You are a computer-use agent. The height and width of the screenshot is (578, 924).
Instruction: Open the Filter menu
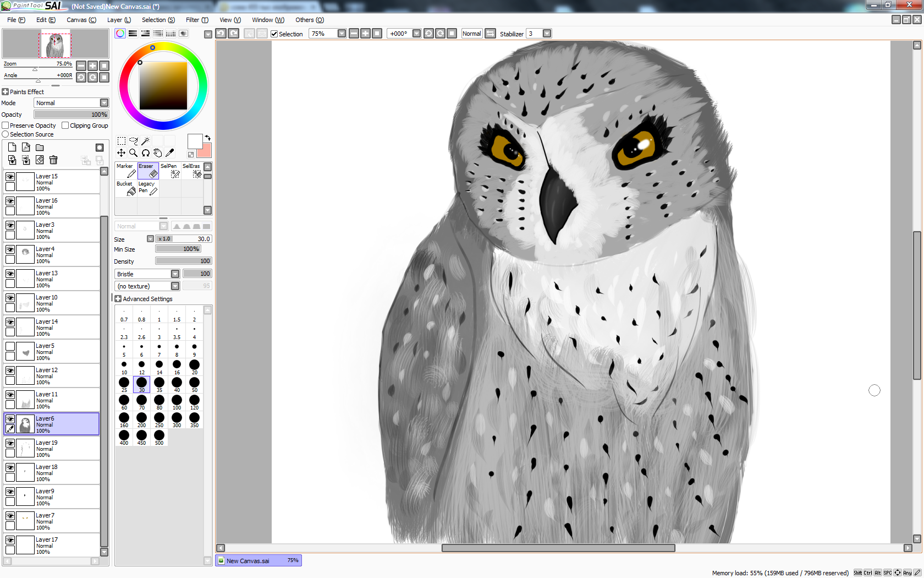196,20
